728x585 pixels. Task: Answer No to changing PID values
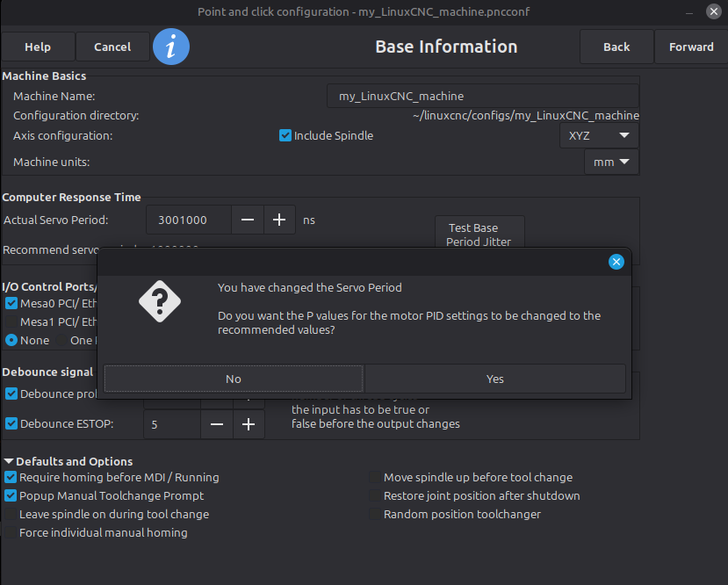(x=234, y=379)
